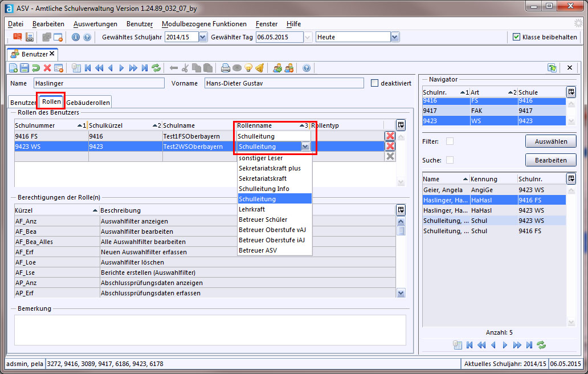Click the user-with-red-minus icon in the toolbar
The width and height of the screenshot is (588, 374).
(289, 68)
